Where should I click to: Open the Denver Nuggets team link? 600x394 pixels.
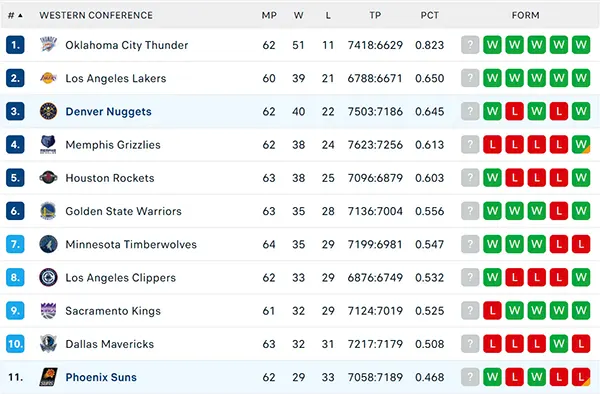(109, 112)
